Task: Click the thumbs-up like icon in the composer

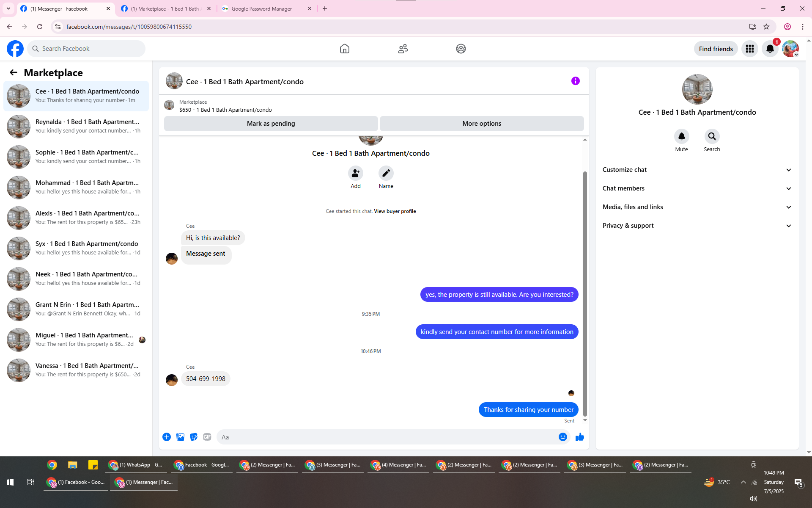Action: (579, 437)
